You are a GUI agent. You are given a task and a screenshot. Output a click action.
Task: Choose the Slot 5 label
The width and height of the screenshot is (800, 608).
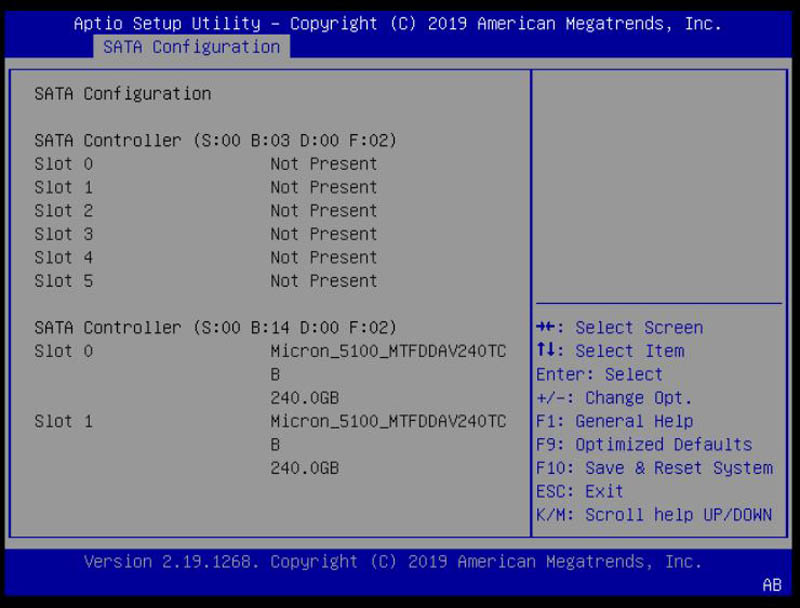pos(64,281)
